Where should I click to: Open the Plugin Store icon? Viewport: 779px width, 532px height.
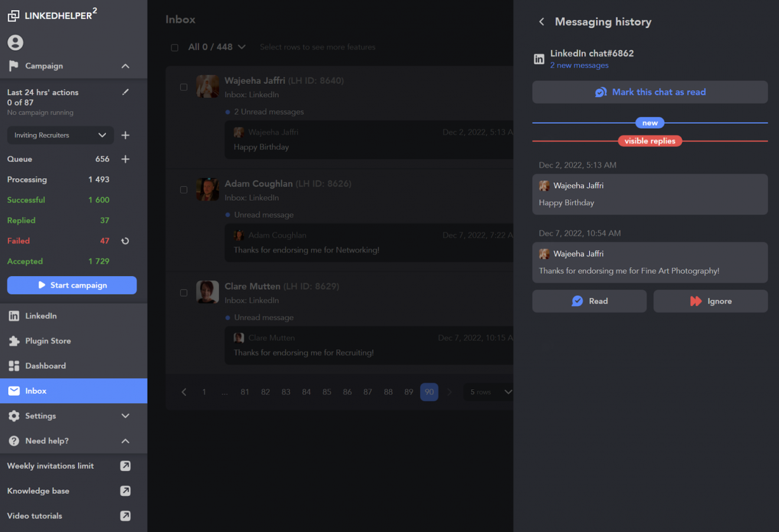click(x=14, y=341)
